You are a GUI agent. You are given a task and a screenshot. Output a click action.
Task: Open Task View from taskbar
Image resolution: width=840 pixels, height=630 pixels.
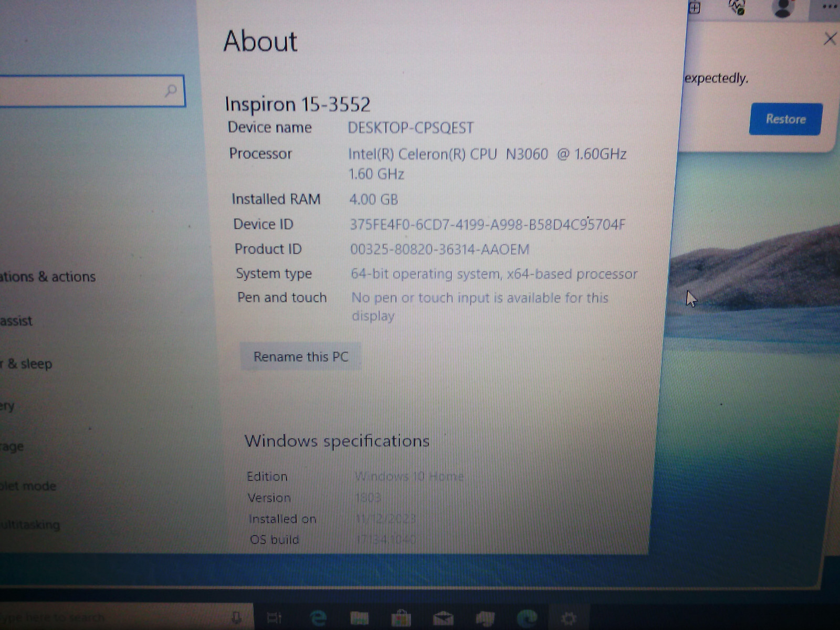pos(274,618)
